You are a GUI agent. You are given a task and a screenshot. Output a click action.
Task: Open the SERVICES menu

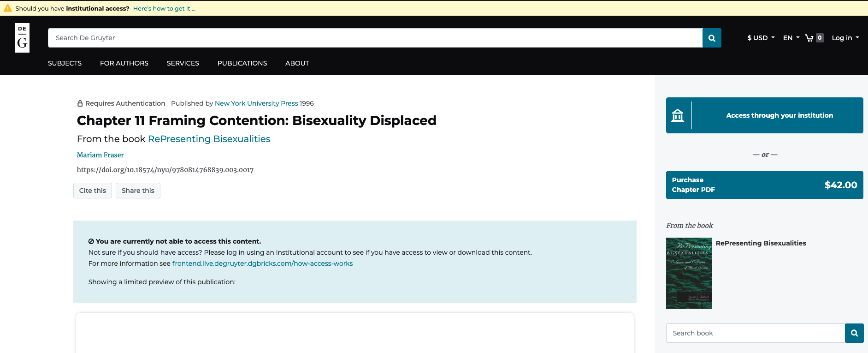pyautogui.click(x=183, y=63)
